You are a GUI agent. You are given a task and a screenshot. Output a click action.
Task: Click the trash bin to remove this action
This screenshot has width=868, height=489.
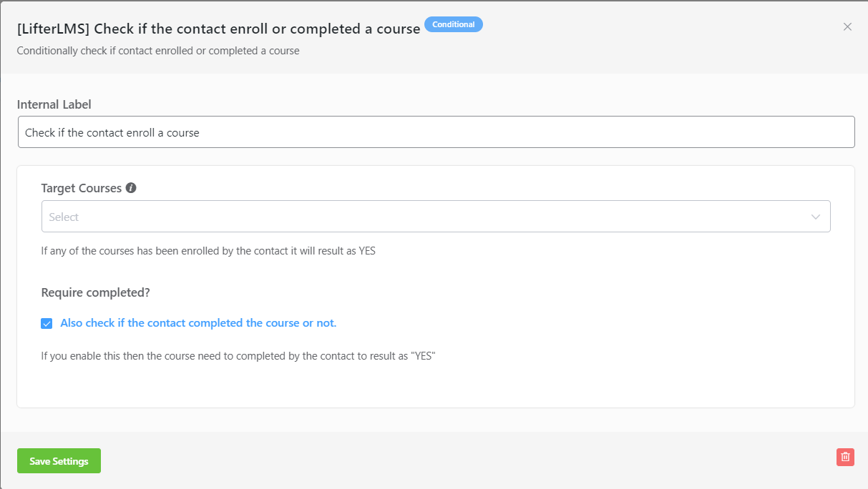coord(845,457)
